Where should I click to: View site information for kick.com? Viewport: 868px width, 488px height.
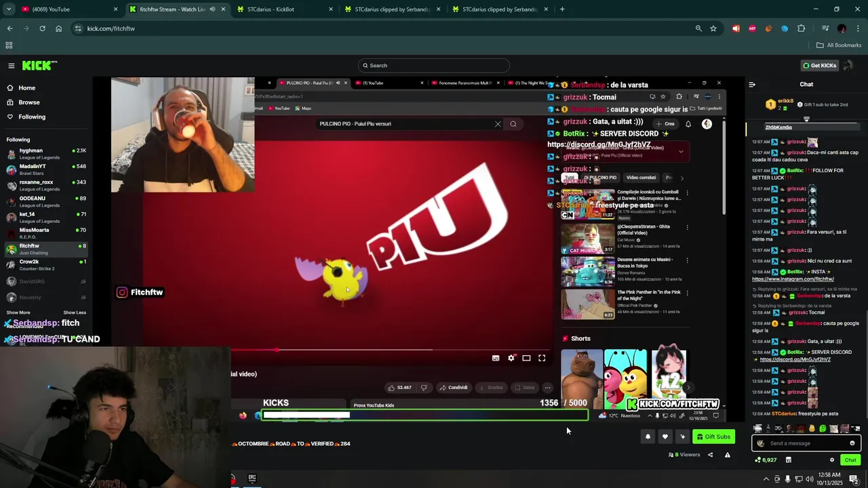[78, 28]
